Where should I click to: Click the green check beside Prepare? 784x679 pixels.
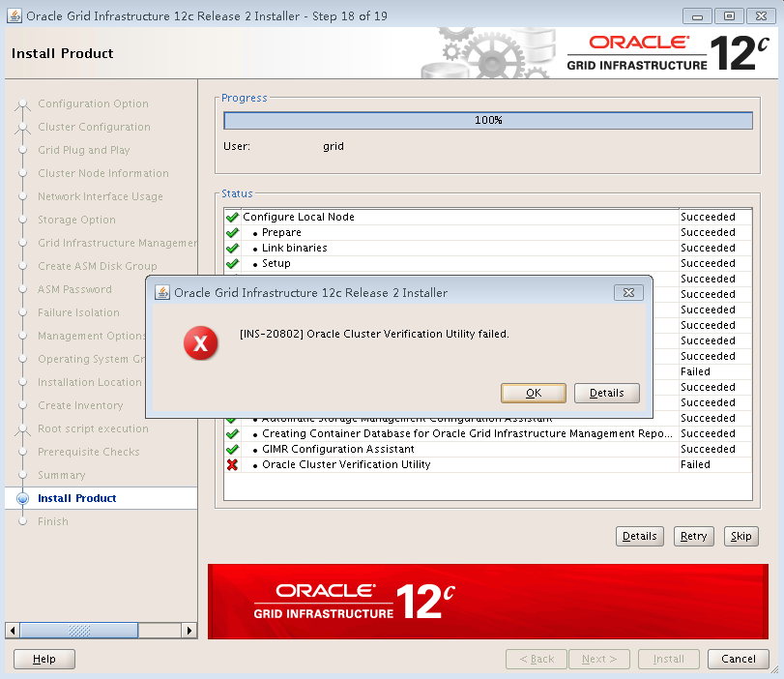pos(232,233)
